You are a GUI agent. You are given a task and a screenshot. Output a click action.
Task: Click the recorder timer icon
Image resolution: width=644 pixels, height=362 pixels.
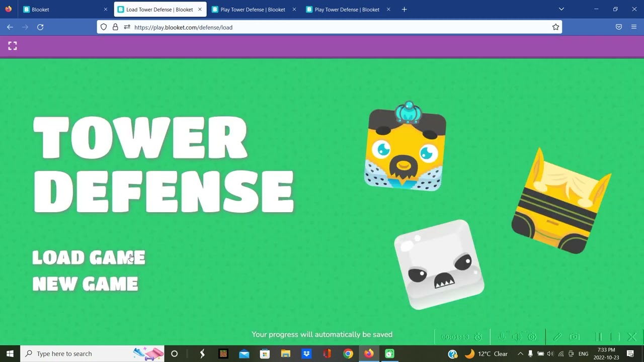click(478, 337)
